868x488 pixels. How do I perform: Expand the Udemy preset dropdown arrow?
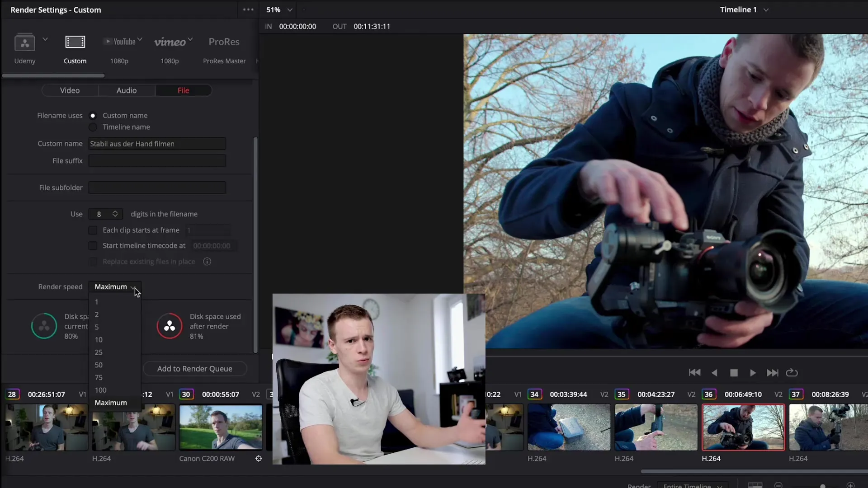pyautogui.click(x=45, y=39)
